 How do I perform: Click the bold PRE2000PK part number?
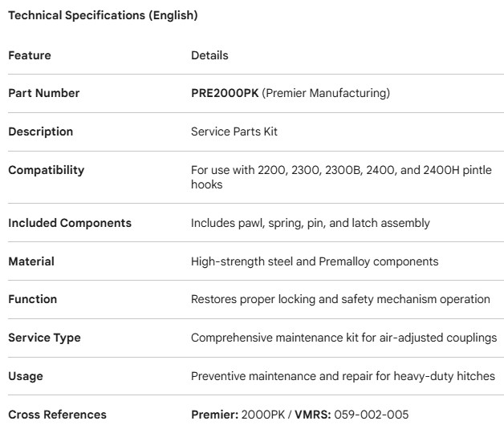tap(225, 93)
